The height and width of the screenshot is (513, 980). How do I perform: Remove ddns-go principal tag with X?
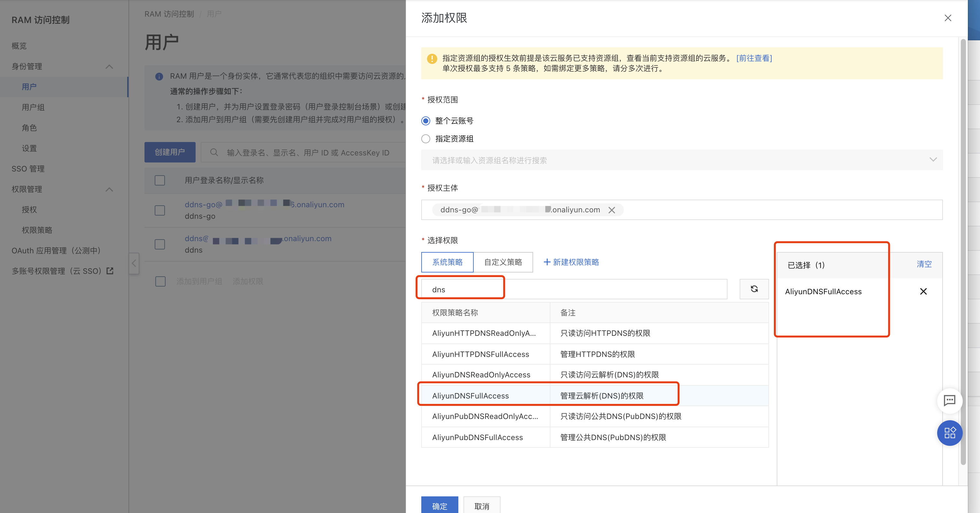[612, 210]
